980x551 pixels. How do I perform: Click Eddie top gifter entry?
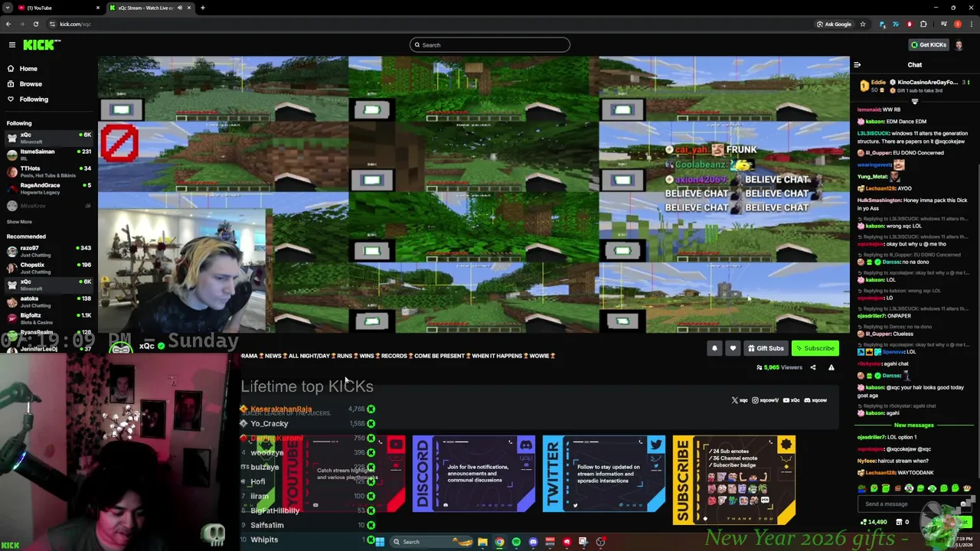[874, 86]
